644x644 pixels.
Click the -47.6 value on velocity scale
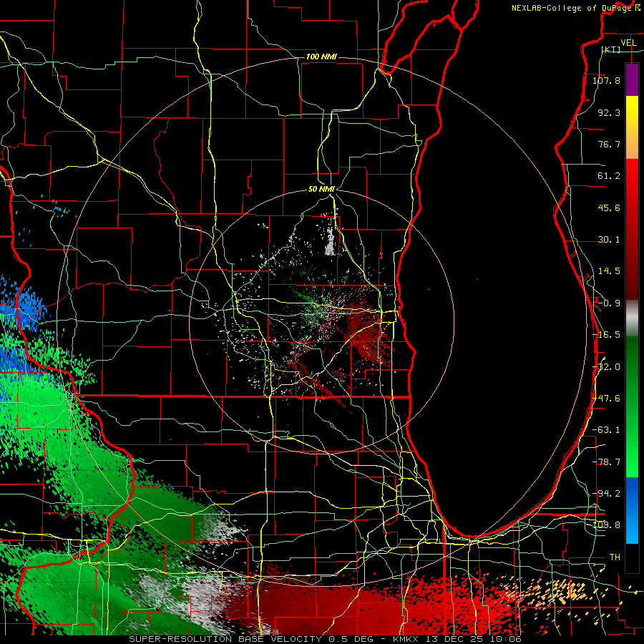tap(606, 399)
